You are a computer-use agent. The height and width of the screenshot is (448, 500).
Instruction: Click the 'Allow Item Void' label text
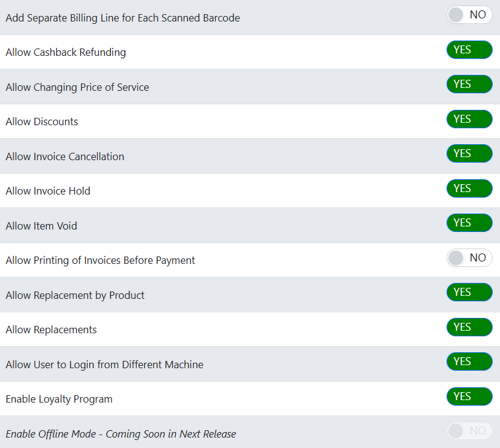point(41,226)
